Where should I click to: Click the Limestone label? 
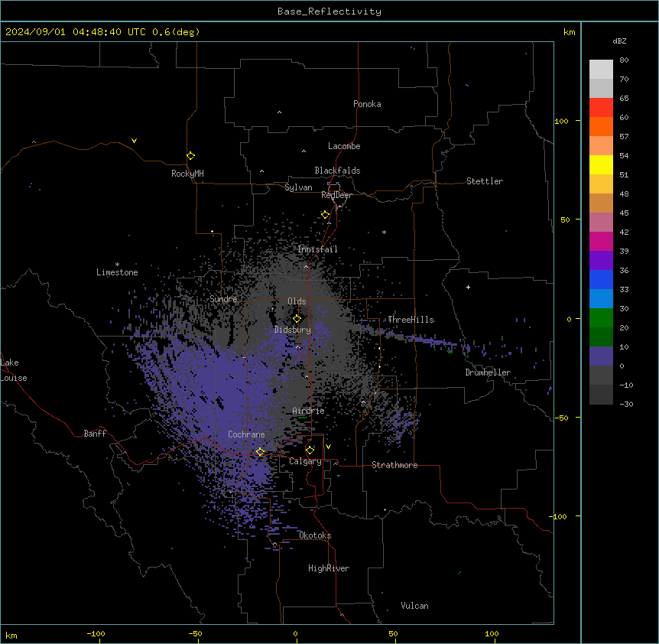(x=117, y=272)
